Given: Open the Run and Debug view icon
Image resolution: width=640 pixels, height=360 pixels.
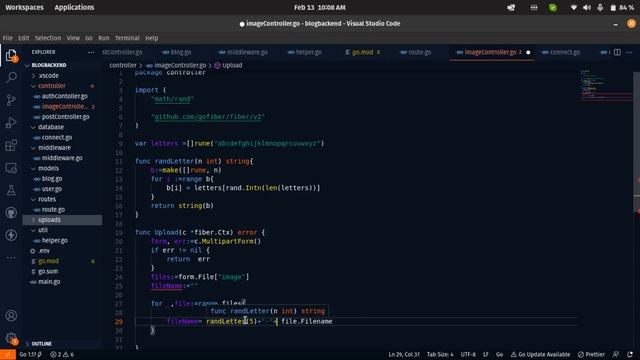Looking at the screenshot, I should click(x=11, y=122).
